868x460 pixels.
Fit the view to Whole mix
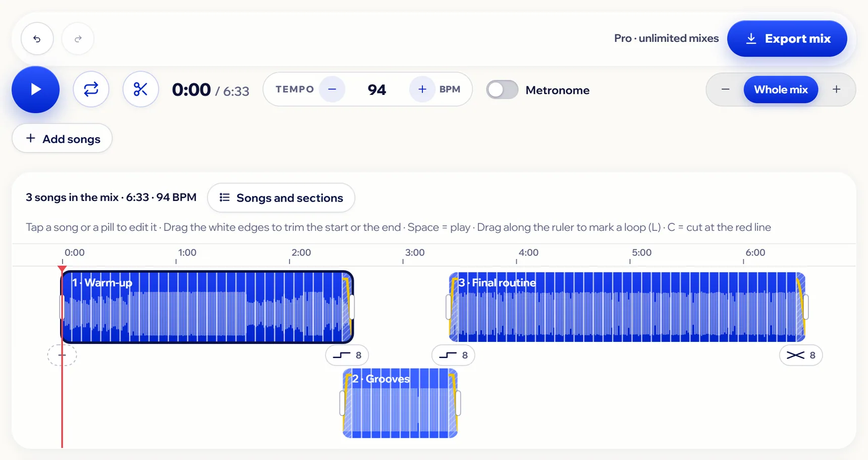(x=781, y=89)
